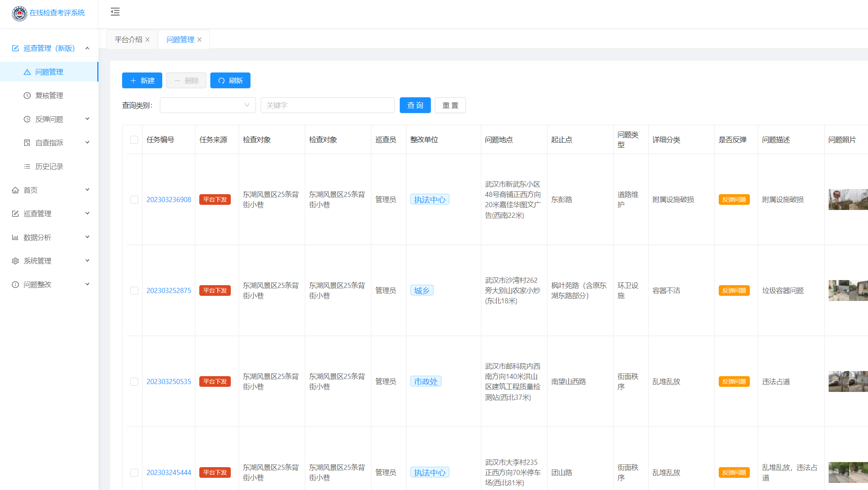Click the gear icon beside 系统管理
The image size is (868, 490).
tap(15, 261)
